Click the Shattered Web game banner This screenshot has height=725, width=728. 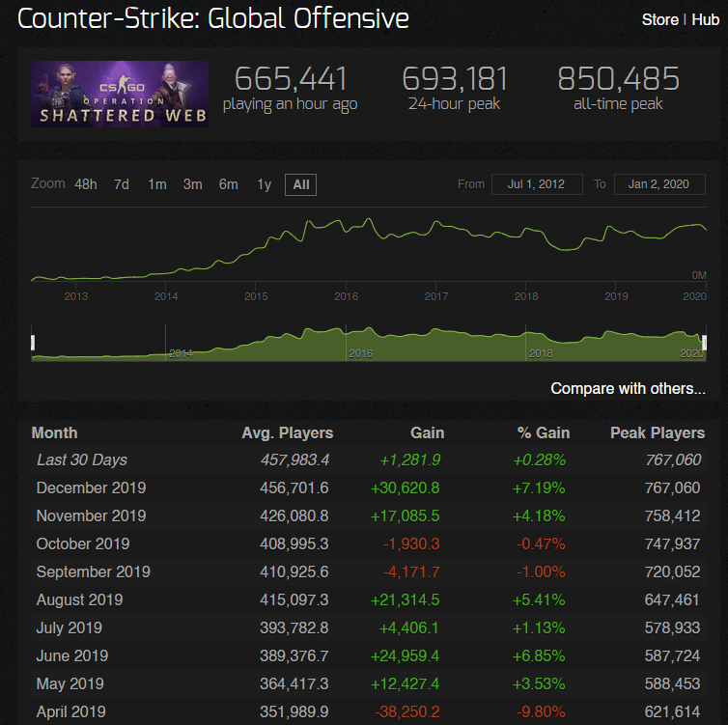click(119, 95)
